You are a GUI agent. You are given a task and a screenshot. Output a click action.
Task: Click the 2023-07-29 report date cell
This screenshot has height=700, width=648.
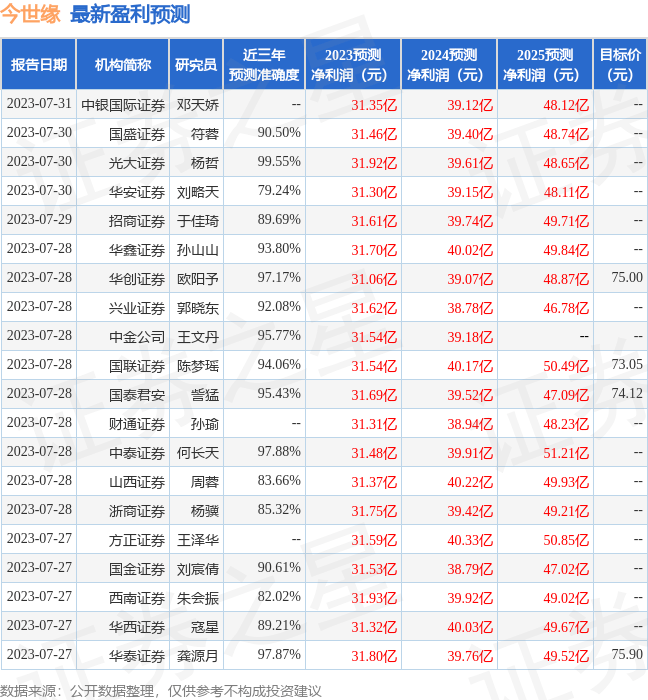(39, 220)
